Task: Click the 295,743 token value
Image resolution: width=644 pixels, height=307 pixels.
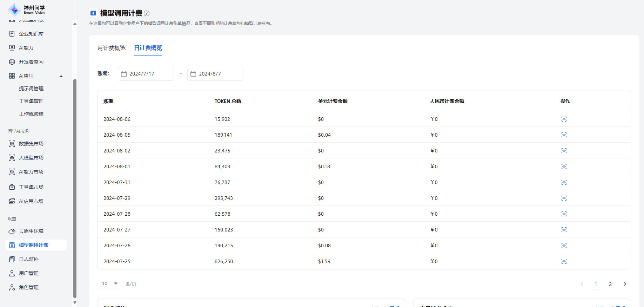Action: 224,198
